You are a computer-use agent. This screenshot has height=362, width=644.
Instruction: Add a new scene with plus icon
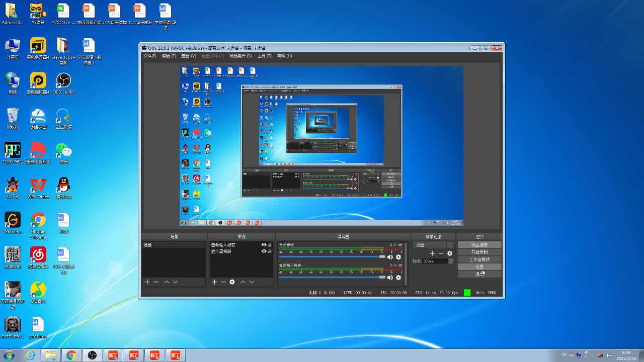(x=147, y=282)
